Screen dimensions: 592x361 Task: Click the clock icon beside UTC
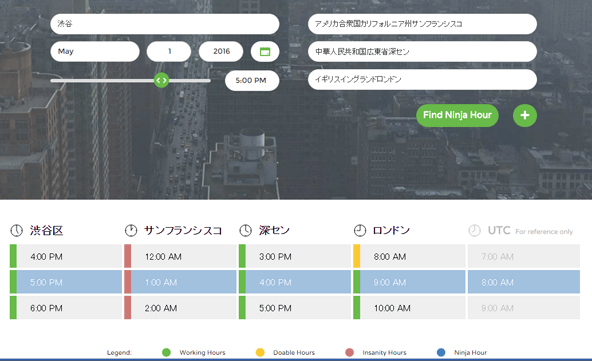(x=475, y=230)
